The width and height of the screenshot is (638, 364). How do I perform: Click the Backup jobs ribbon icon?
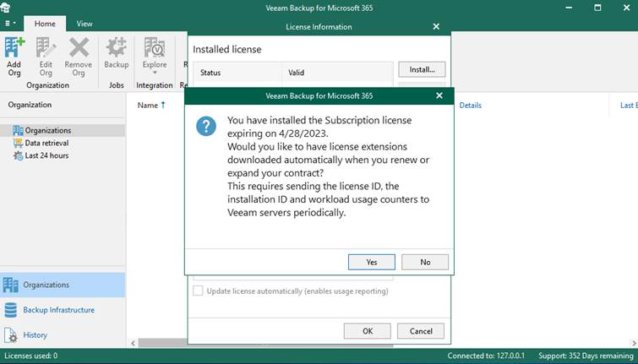click(x=117, y=53)
